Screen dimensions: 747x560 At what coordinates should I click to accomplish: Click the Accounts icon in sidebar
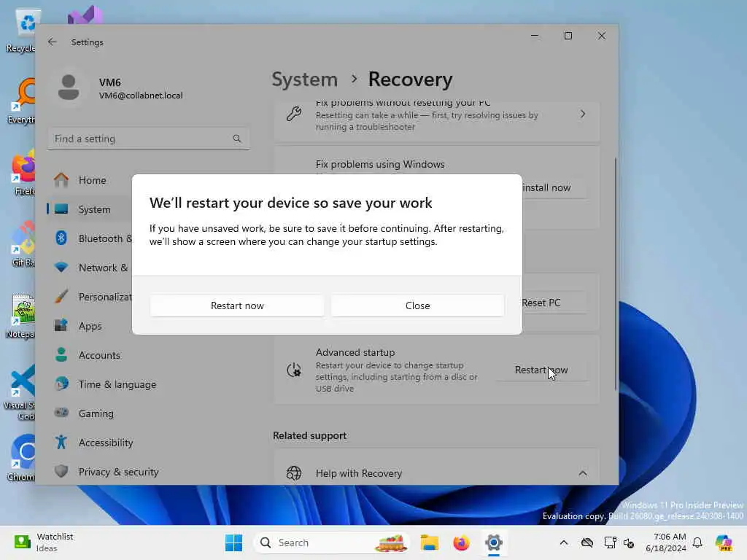click(61, 355)
